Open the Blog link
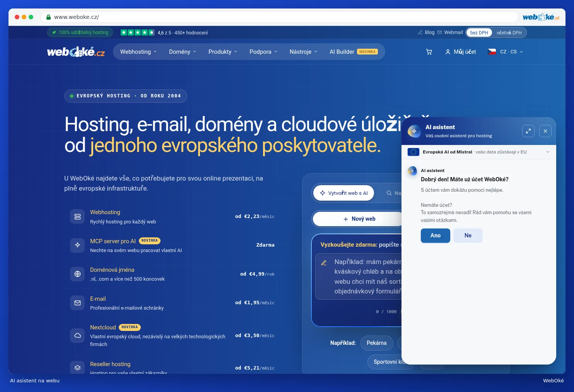Viewport: 574px width, 392px height. 426,32
